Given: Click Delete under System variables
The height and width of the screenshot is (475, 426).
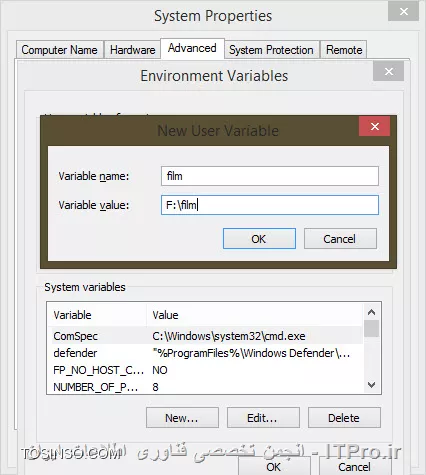Looking at the screenshot, I should 344,418.
